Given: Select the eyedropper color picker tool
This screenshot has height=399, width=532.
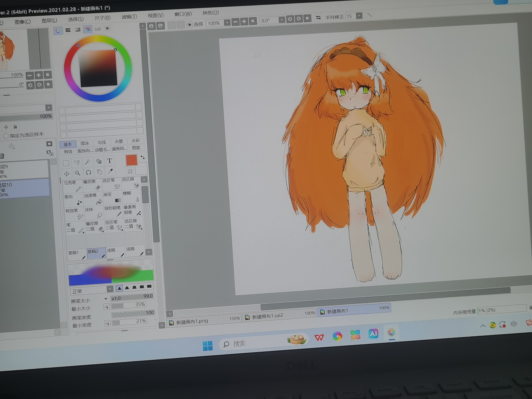Looking at the screenshot, I should [110, 171].
